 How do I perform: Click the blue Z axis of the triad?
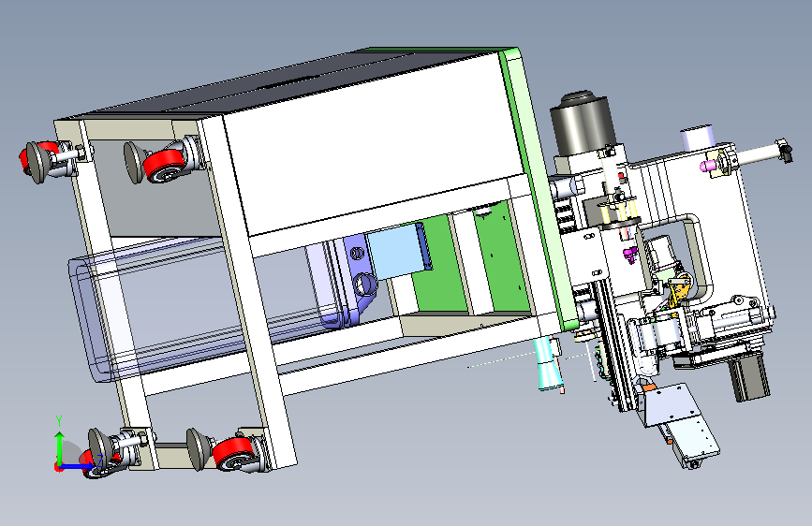click(x=78, y=466)
